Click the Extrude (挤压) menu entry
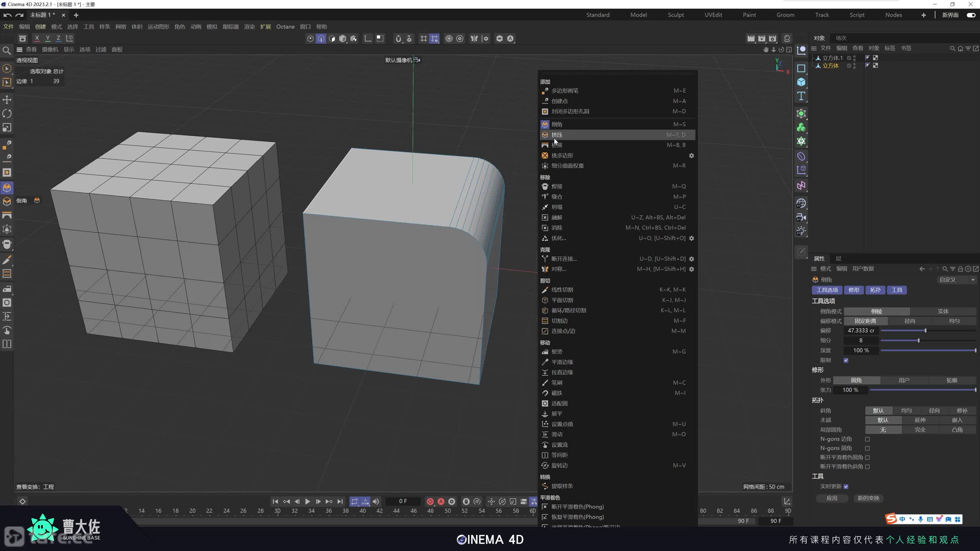The height and width of the screenshot is (551, 980). click(557, 135)
